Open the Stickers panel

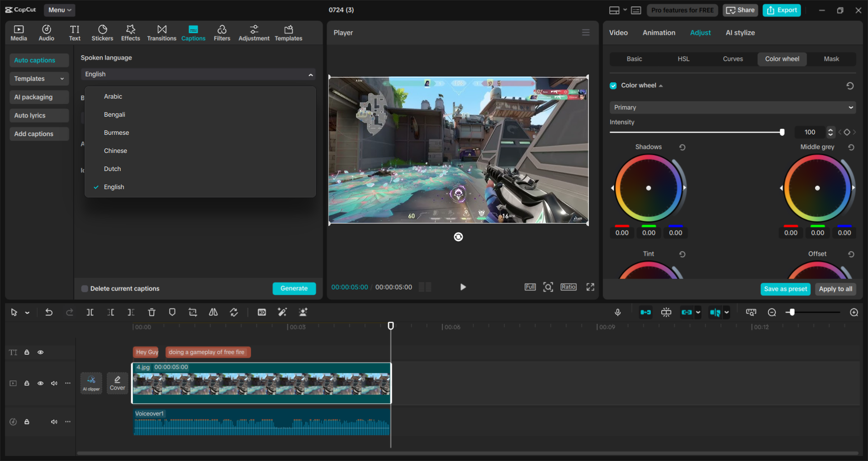[x=102, y=33]
